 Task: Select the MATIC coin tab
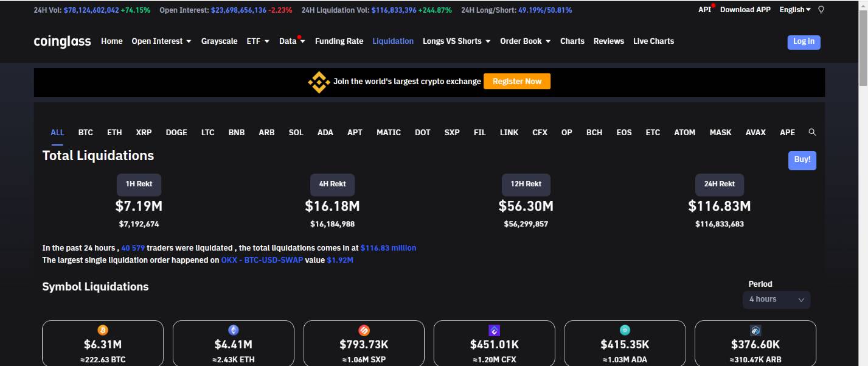pos(389,132)
